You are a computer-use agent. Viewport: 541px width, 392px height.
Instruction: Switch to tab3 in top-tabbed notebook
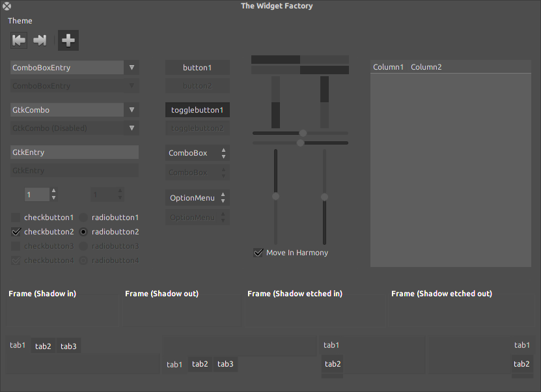[x=68, y=346]
